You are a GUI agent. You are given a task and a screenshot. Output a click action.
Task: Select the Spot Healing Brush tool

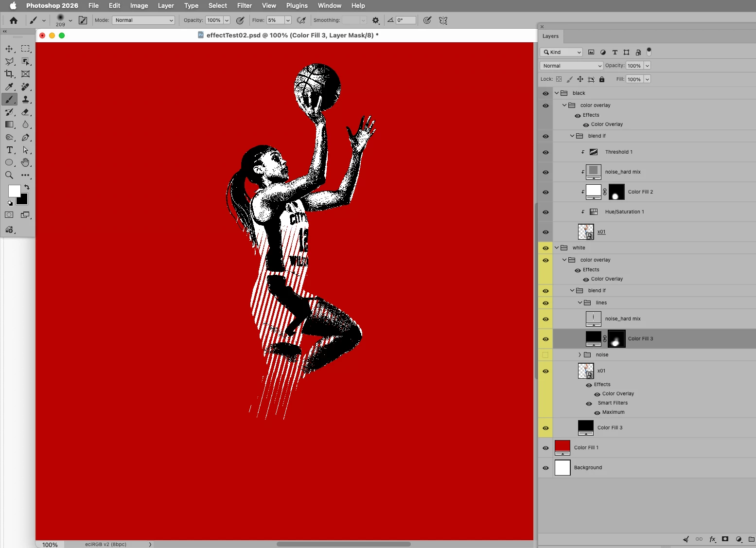(x=25, y=87)
